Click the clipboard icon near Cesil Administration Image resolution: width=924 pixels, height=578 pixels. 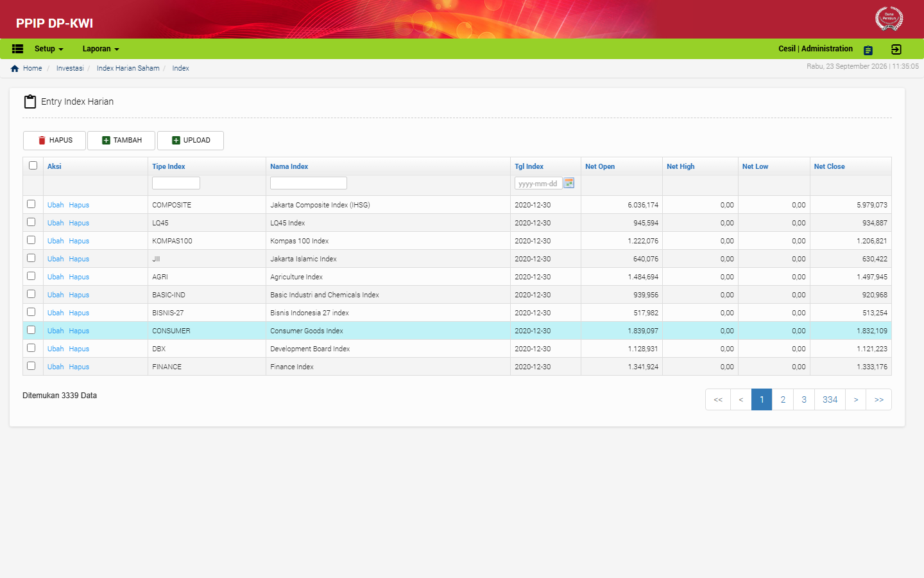[868, 50]
